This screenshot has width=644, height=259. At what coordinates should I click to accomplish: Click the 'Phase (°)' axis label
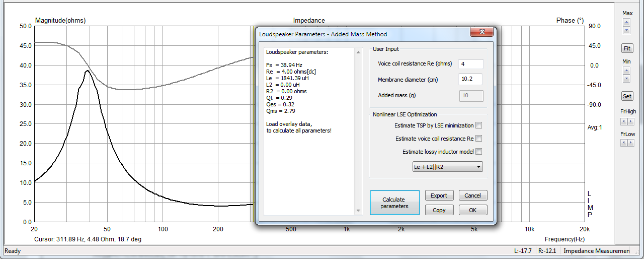tap(570, 21)
